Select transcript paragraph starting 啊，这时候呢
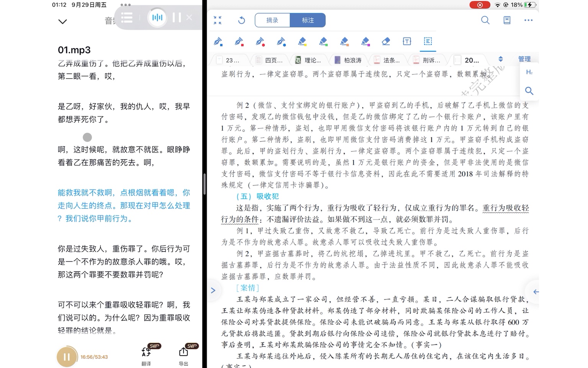The height and width of the screenshot is (368, 588). click(124, 156)
